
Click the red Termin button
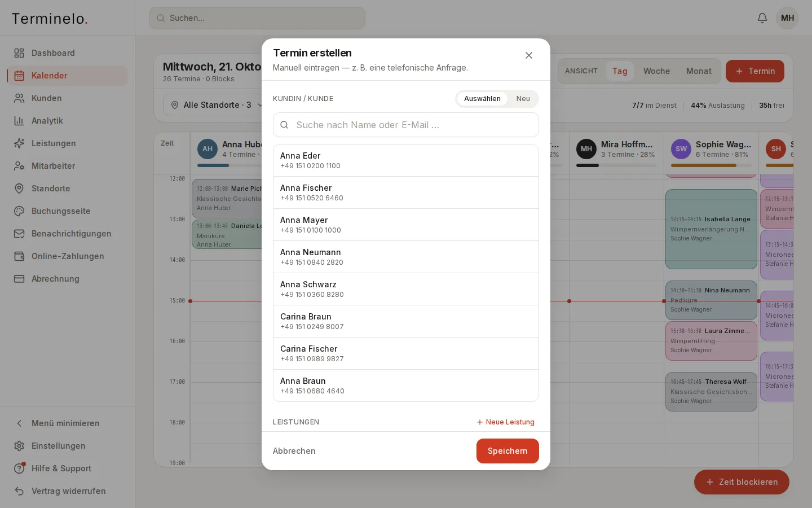[755, 71]
